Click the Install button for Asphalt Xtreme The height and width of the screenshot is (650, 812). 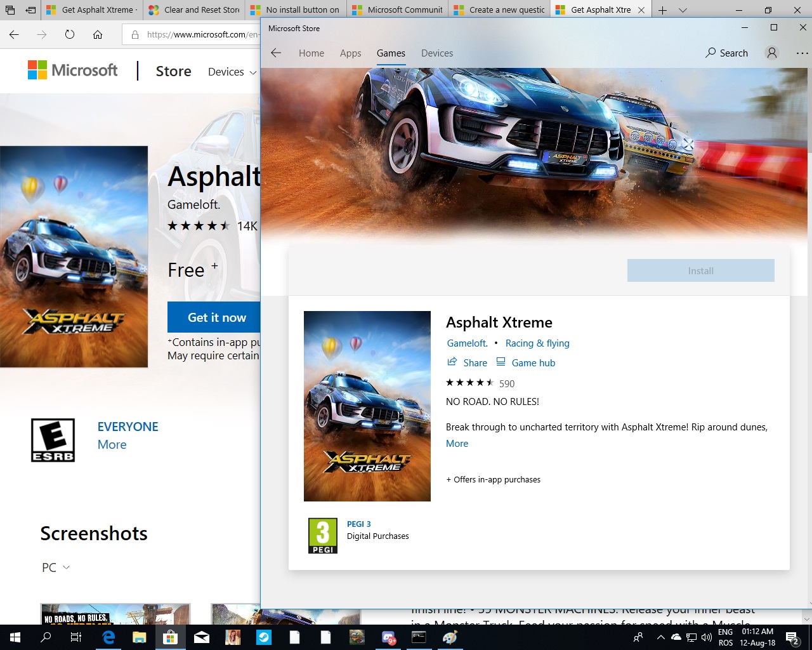pyautogui.click(x=701, y=270)
